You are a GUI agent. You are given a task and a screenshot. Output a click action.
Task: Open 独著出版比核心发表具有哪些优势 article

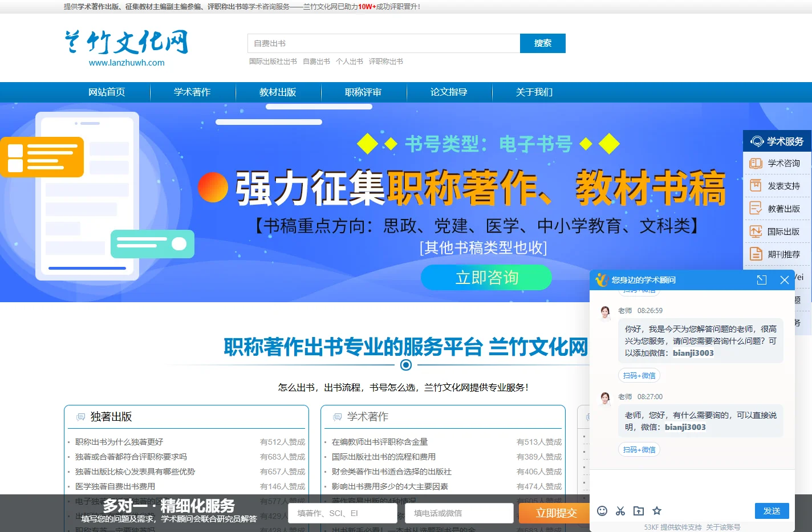tap(135, 472)
